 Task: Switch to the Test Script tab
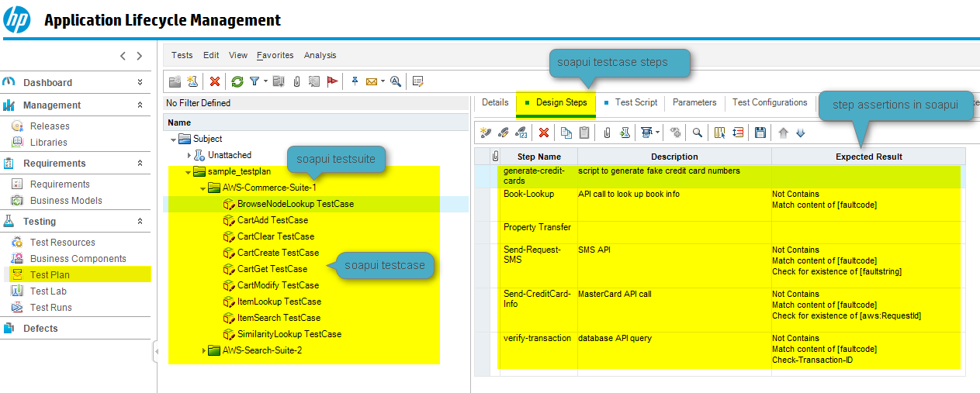tap(635, 102)
